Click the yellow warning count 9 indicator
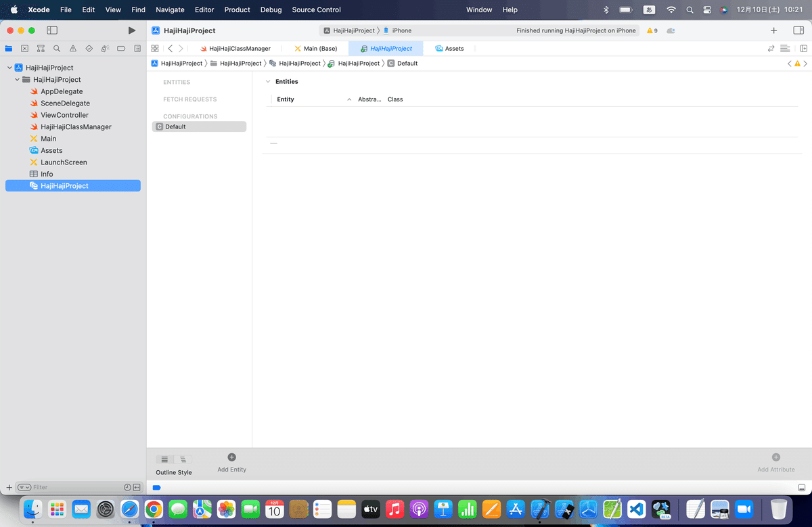The height and width of the screenshot is (527, 812). coord(652,30)
